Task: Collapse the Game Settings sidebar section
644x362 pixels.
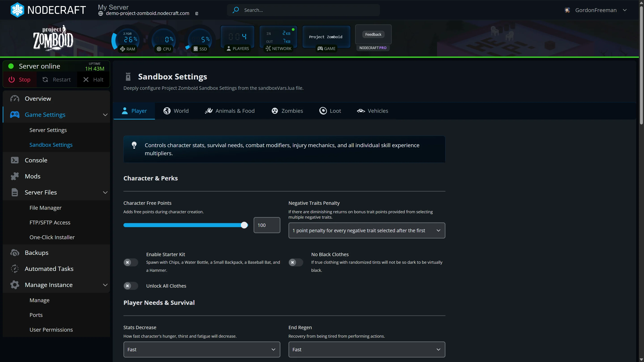Action: tap(105, 115)
